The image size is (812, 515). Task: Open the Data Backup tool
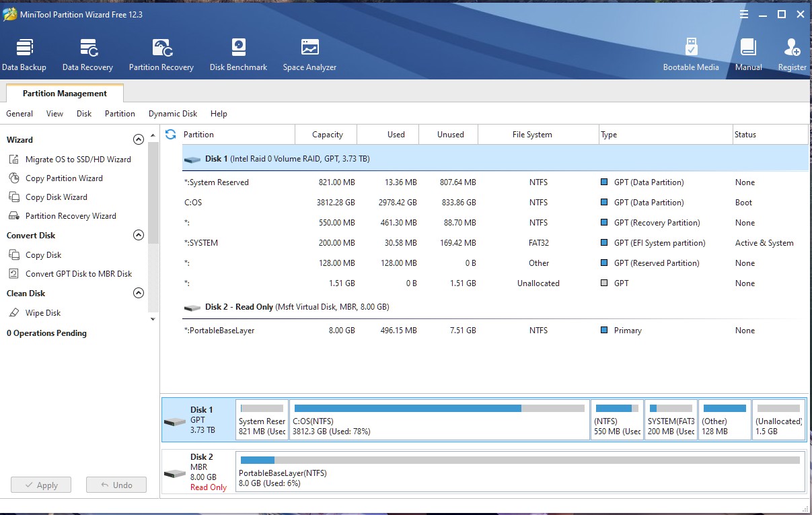point(24,55)
